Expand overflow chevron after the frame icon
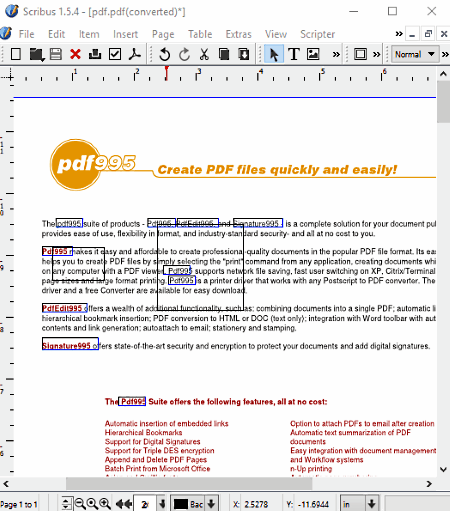Screen dimensions: 450x511 376,54
